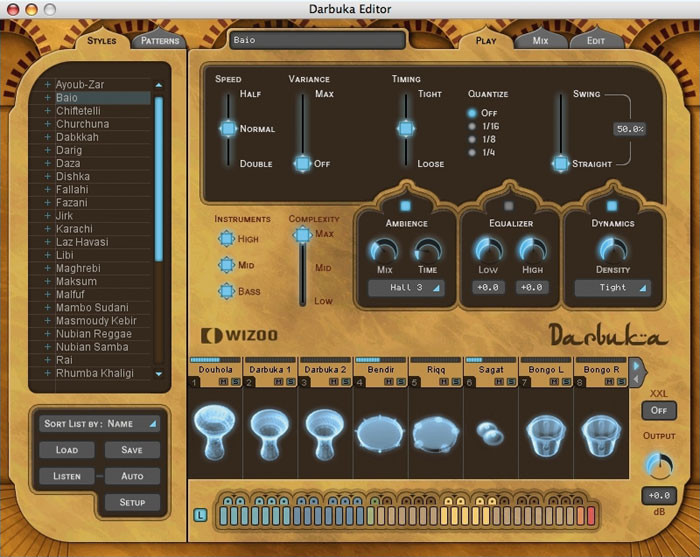Expand the Rhumba Khaligi style
Image resolution: width=700 pixels, height=557 pixels.
[47, 373]
